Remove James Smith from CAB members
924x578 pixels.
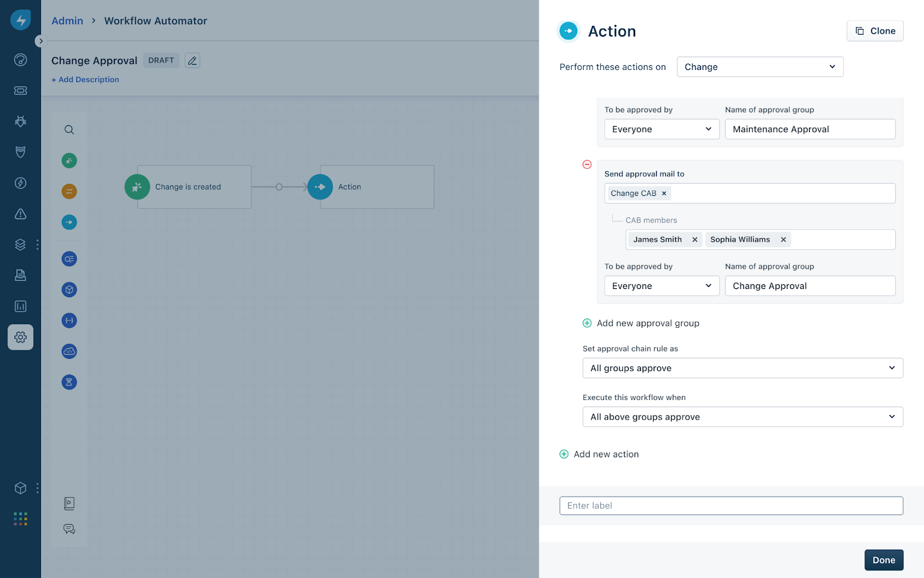point(695,240)
